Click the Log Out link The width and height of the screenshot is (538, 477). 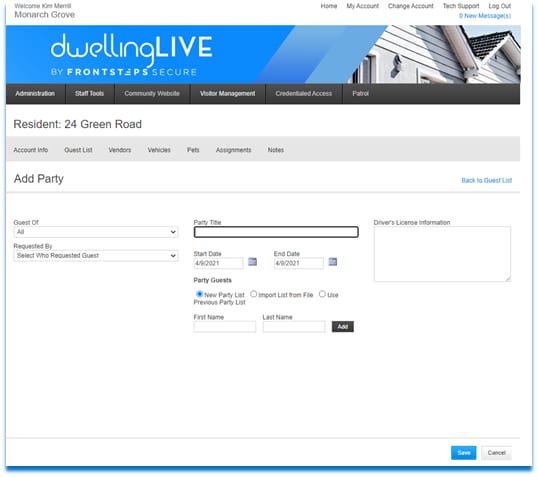[500, 6]
